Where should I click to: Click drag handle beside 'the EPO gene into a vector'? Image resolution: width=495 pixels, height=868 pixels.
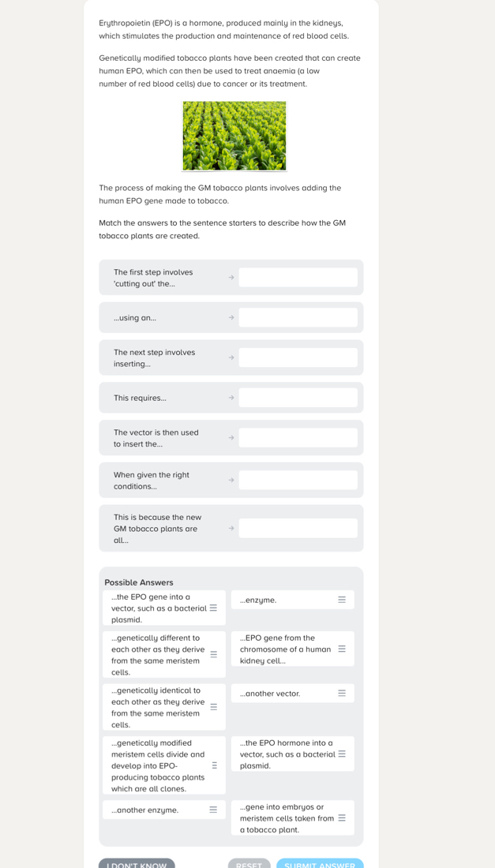point(213,608)
